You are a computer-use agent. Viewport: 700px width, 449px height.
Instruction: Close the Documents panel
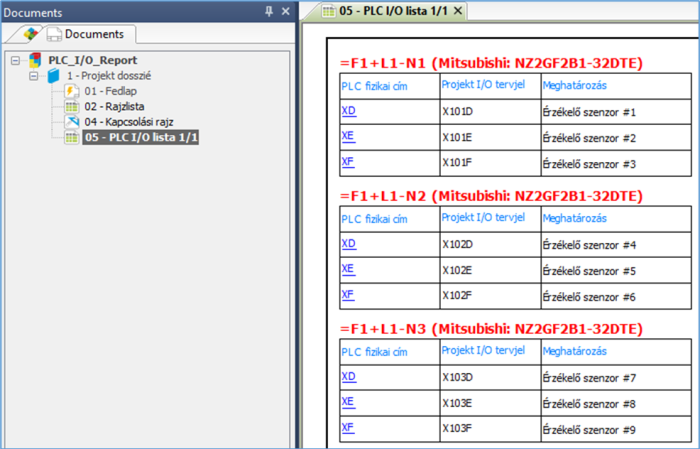click(x=286, y=12)
